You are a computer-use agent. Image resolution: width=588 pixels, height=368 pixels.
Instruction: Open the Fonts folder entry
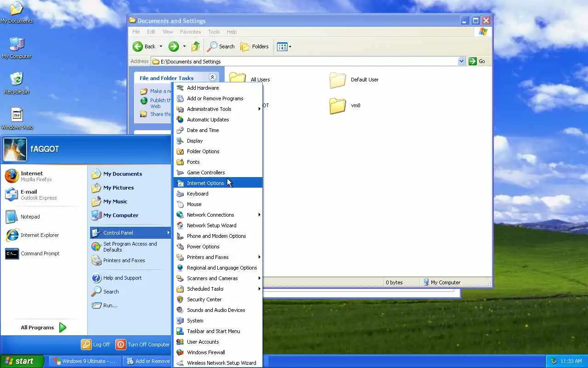click(218, 162)
